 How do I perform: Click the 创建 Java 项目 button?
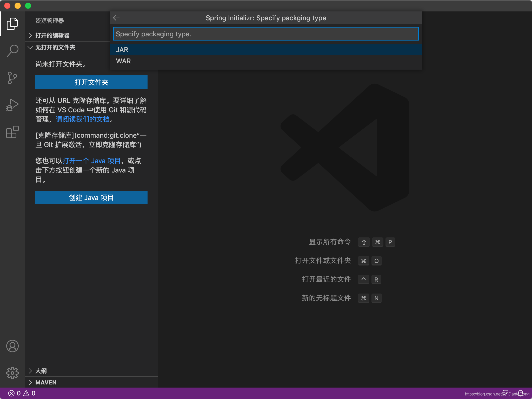coord(91,197)
